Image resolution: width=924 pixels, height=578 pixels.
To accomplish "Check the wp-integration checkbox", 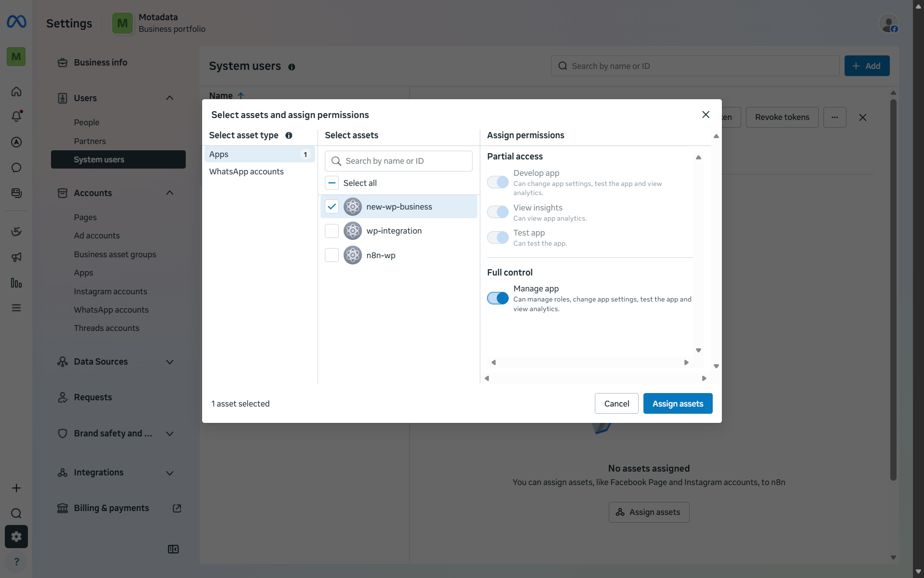I will pyautogui.click(x=332, y=231).
